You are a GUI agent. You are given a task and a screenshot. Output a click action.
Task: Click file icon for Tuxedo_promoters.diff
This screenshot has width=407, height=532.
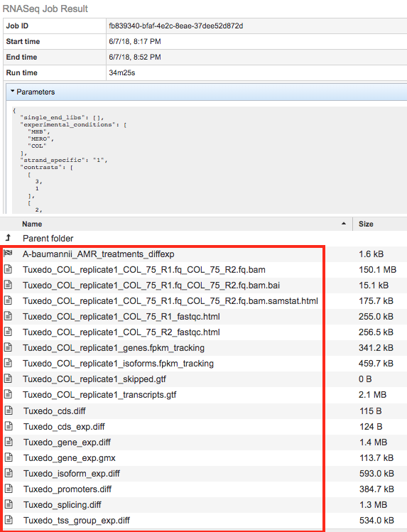(9, 489)
